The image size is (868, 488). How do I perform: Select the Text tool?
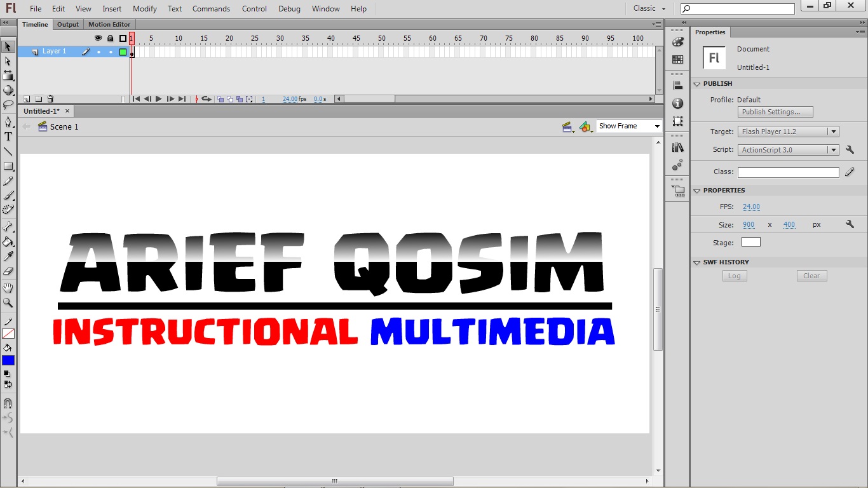click(8, 137)
